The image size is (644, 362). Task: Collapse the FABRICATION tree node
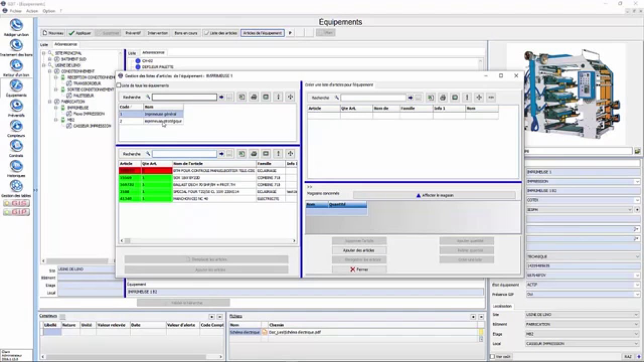pyautogui.click(x=50, y=102)
